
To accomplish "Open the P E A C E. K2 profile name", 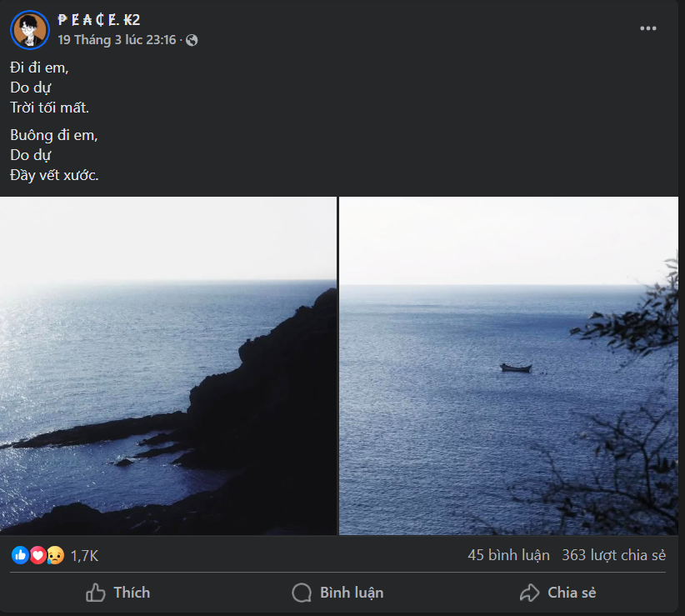I will tap(98, 20).
